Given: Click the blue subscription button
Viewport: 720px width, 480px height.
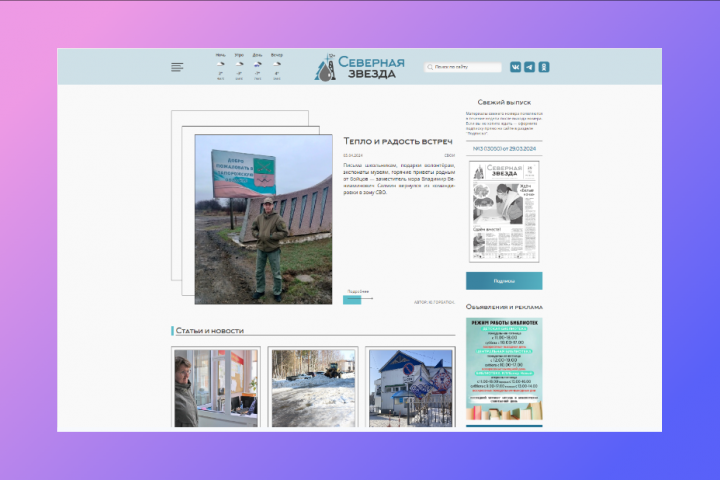Looking at the screenshot, I should [x=504, y=281].
